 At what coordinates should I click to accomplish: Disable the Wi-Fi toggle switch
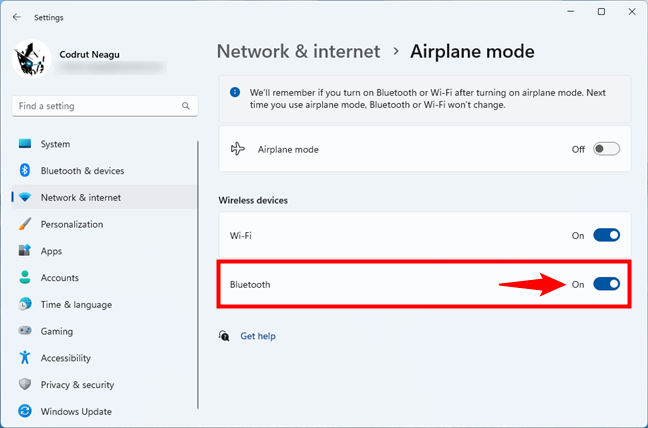coord(606,236)
